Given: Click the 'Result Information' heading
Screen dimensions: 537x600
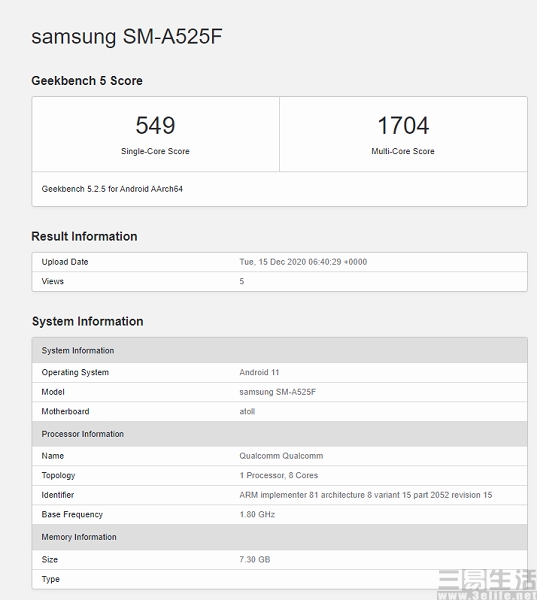Looking at the screenshot, I should pos(84,236).
